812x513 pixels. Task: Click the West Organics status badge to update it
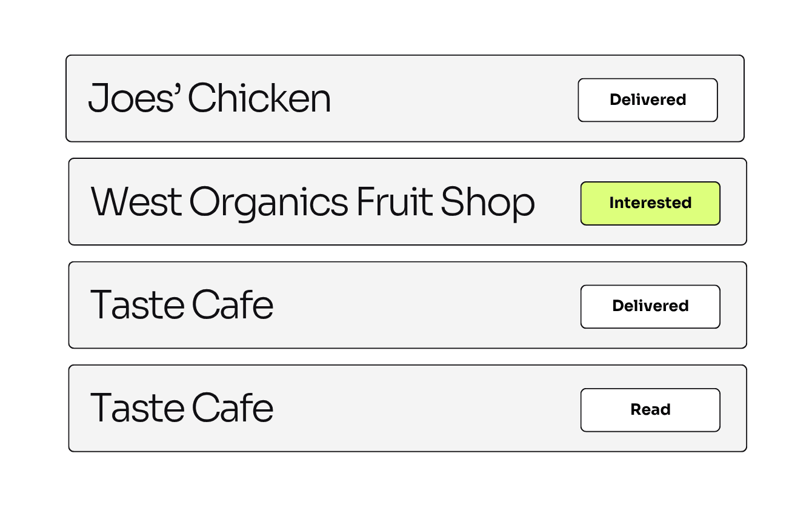[650, 203]
